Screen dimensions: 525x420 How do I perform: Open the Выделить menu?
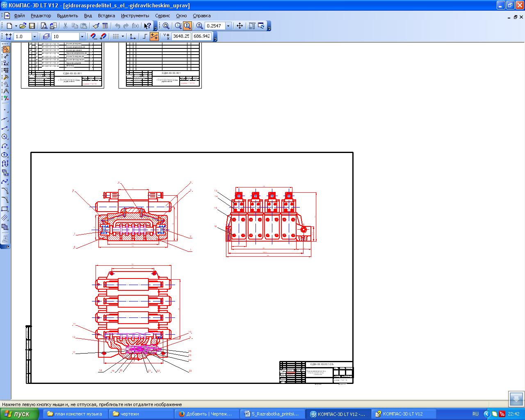pyautogui.click(x=68, y=16)
